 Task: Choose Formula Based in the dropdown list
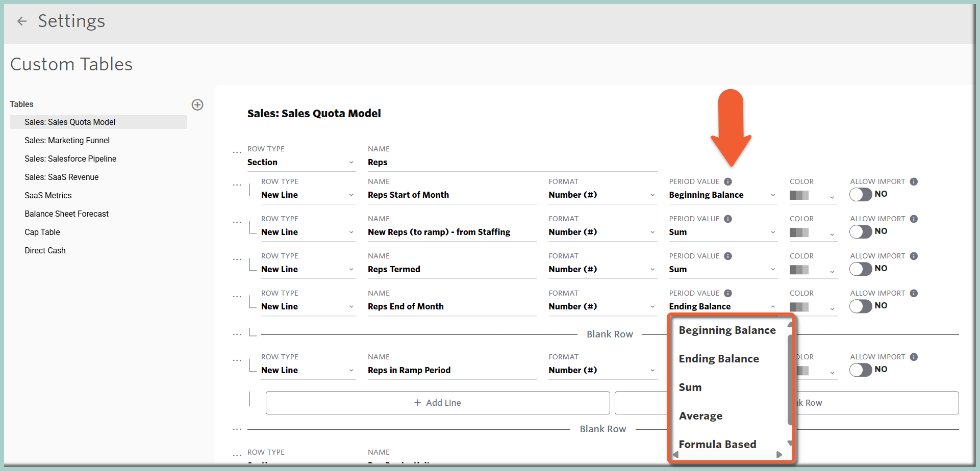click(717, 444)
